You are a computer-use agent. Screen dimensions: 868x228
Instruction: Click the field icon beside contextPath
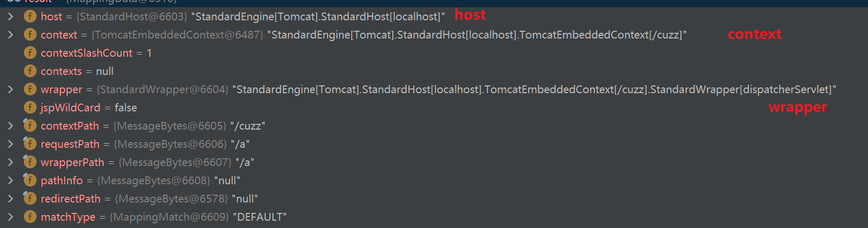[x=30, y=126]
